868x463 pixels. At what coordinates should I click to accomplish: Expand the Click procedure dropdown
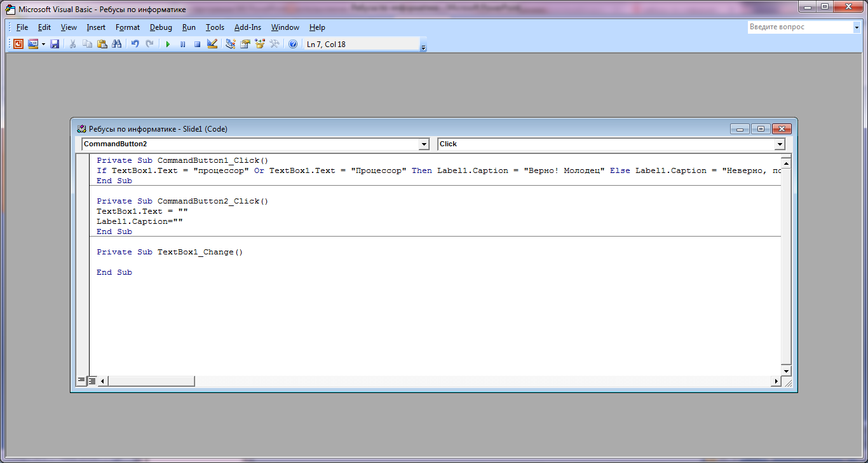click(780, 144)
